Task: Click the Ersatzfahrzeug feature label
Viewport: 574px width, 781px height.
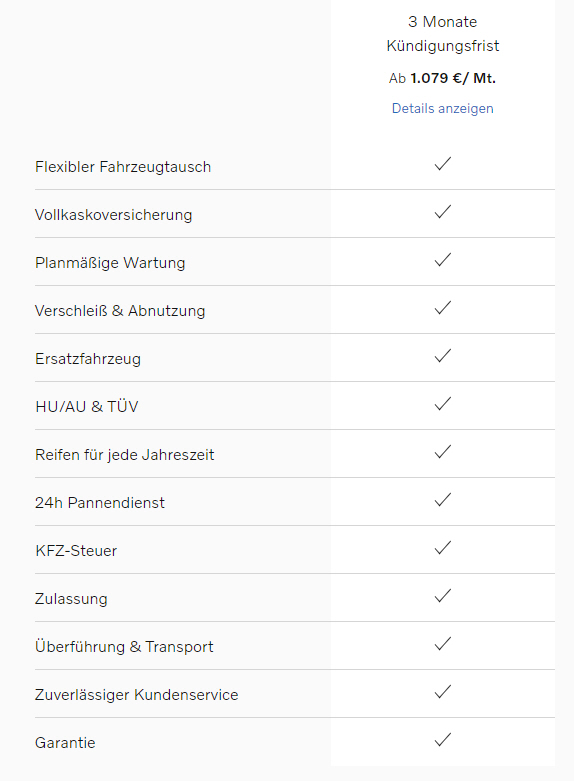Action: pos(88,359)
